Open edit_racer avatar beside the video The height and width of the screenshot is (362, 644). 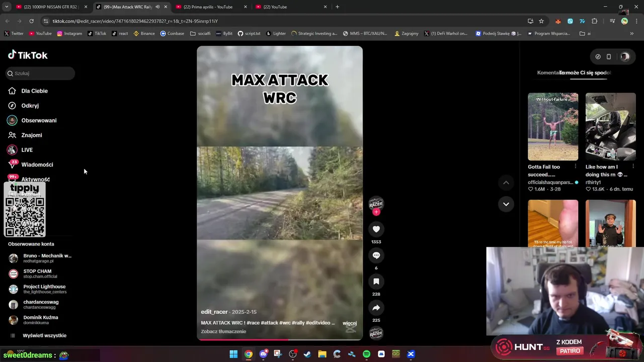coord(376,203)
